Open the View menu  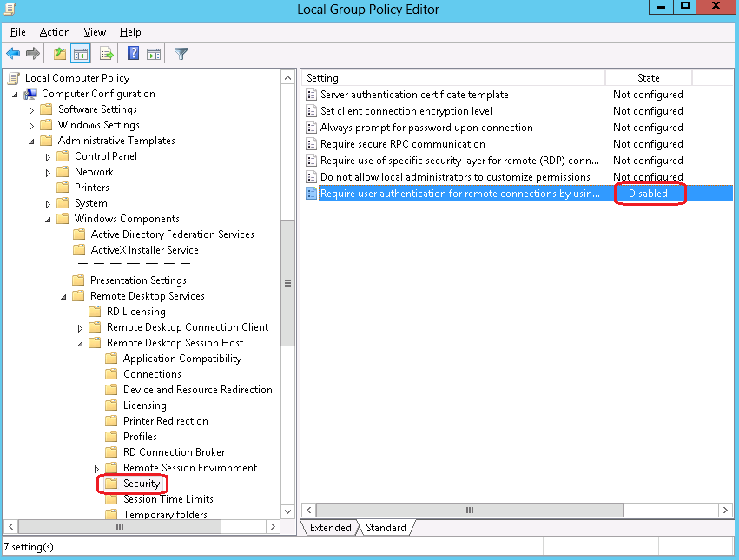point(95,32)
